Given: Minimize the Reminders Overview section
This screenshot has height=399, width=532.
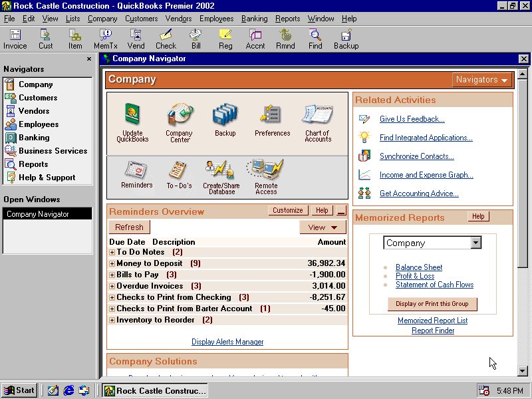Looking at the screenshot, I should click(341, 211).
